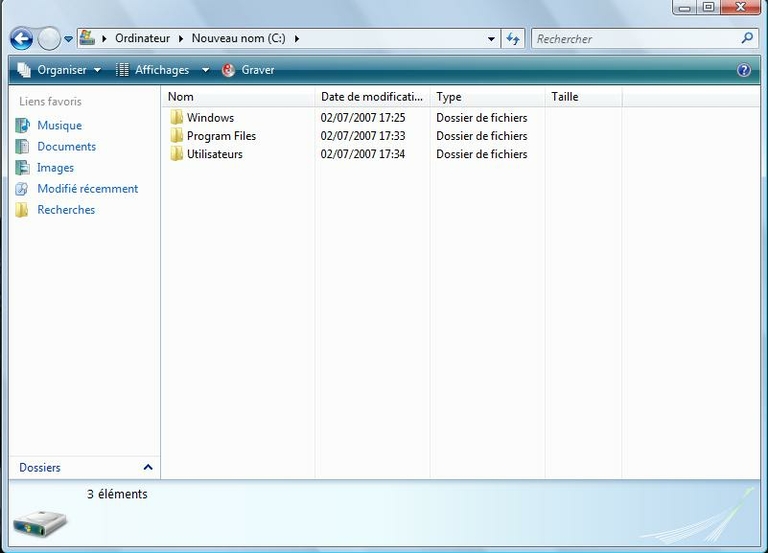Viewport: 768px width, 553px height.
Task: Select the Utilisateurs folder icon
Action: [x=176, y=154]
